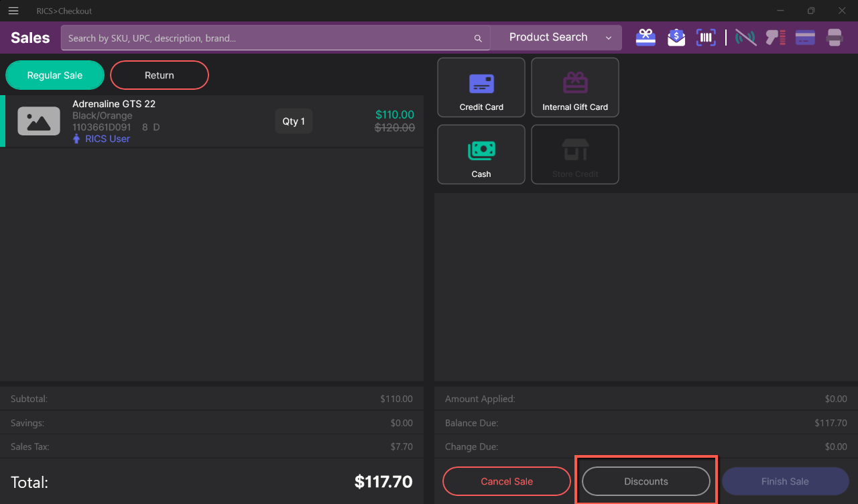Open the hamburger menu
Viewport: 858px width, 504px height.
pos(13,11)
